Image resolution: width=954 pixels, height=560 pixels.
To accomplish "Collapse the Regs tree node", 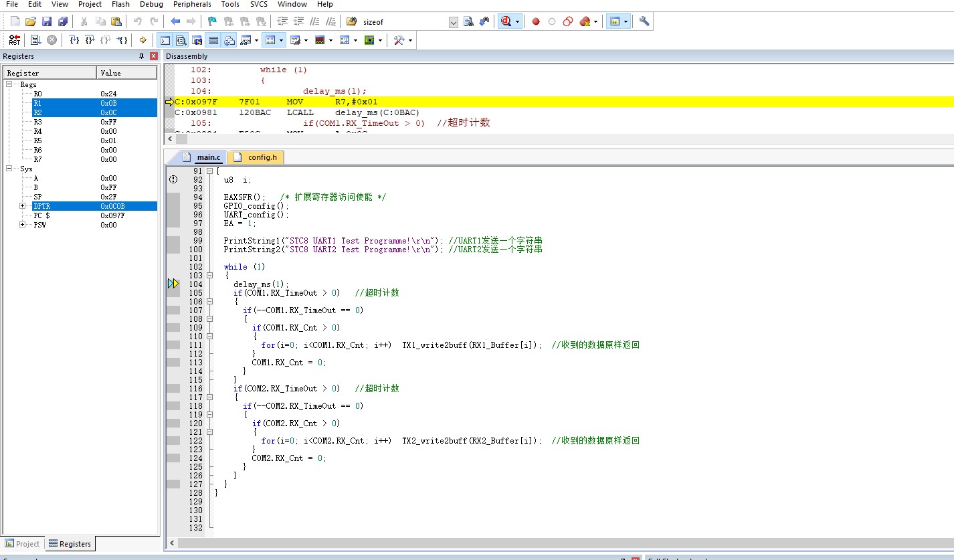I will click(11, 84).
